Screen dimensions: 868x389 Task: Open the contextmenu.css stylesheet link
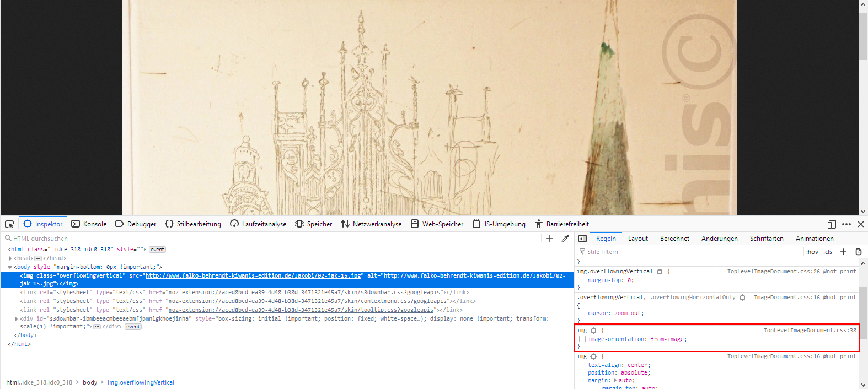tap(308, 301)
